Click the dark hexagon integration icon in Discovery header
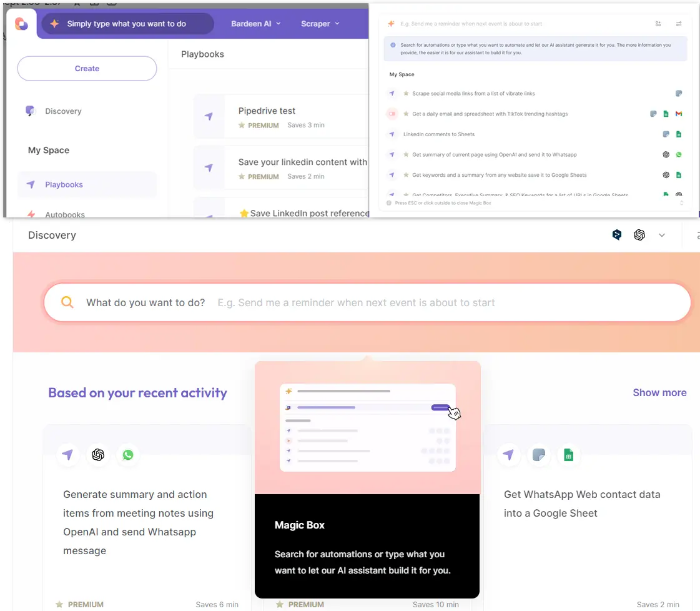Image resolution: width=700 pixels, height=611 pixels. point(617,234)
